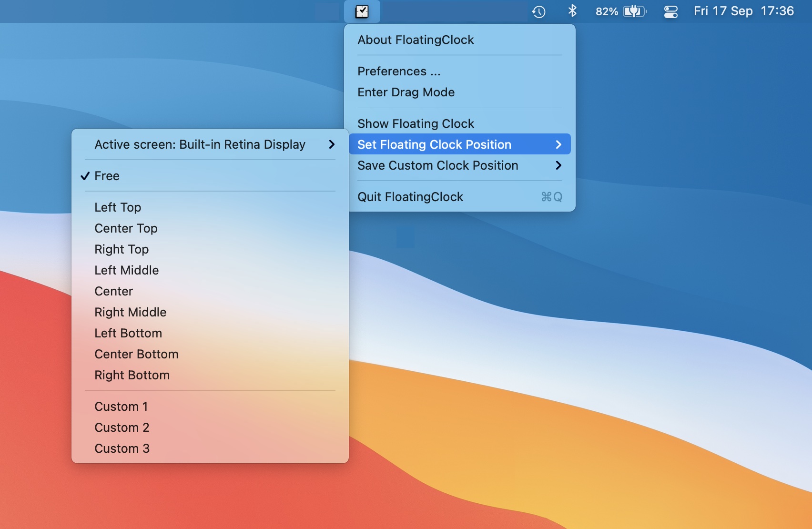This screenshot has width=812, height=529.
Task: Click the FloatingClock menu bar icon
Action: coord(363,11)
